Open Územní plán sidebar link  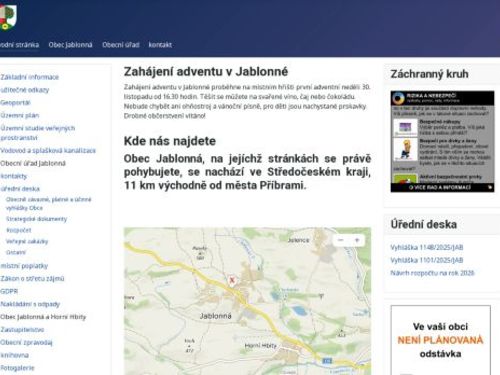click(20, 115)
